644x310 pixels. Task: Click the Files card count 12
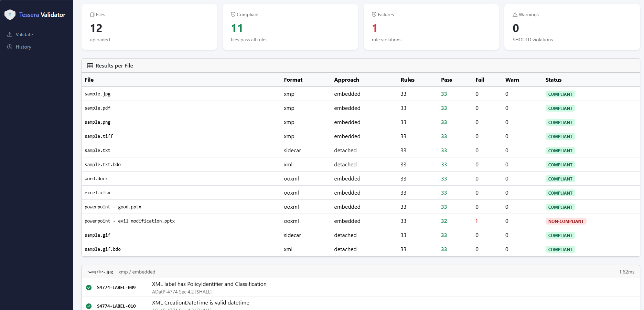point(96,28)
